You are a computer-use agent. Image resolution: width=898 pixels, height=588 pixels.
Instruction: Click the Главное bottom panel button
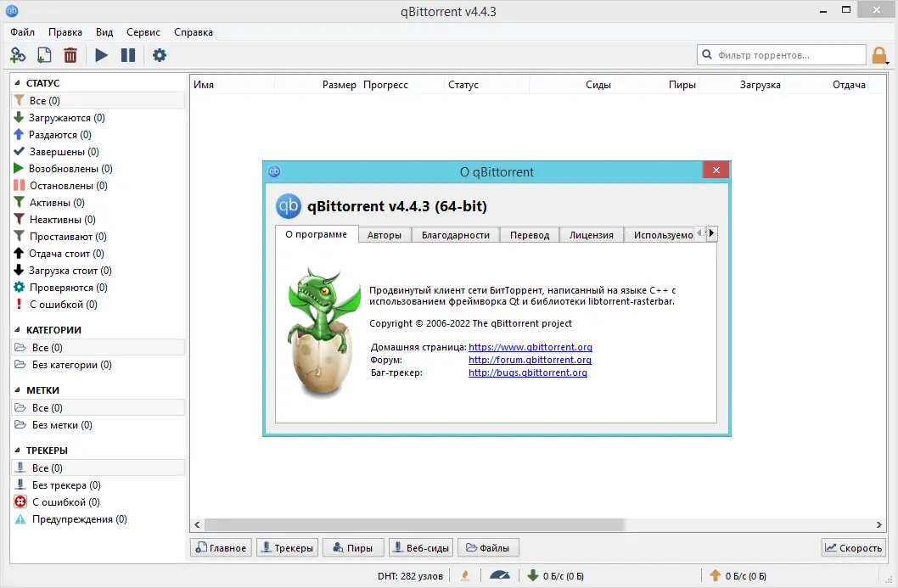point(221,548)
